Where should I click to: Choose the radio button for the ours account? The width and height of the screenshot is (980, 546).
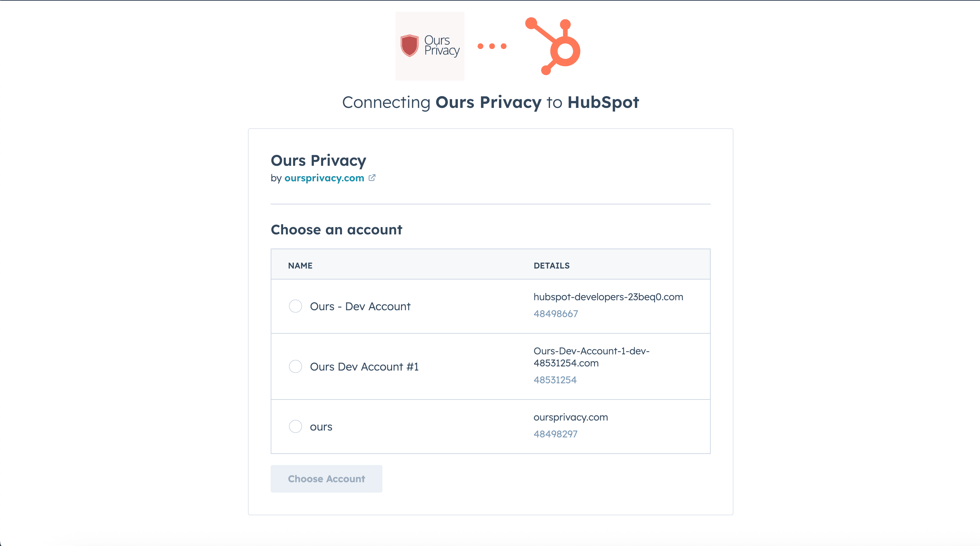point(295,427)
